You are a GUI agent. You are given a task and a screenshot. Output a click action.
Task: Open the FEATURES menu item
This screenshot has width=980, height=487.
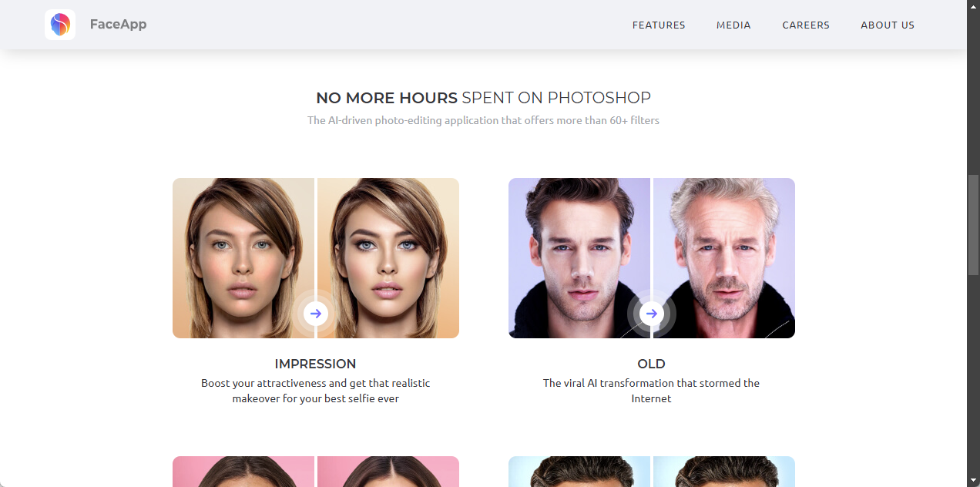coord(659,25)
